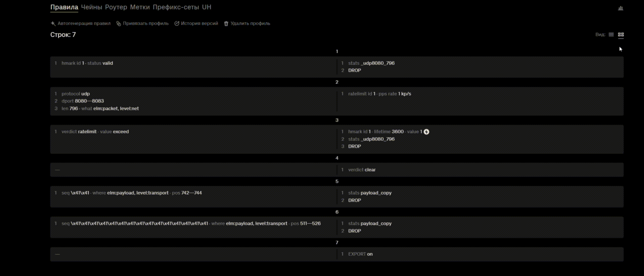Click the Удалить профиль link

click(250, 24)
